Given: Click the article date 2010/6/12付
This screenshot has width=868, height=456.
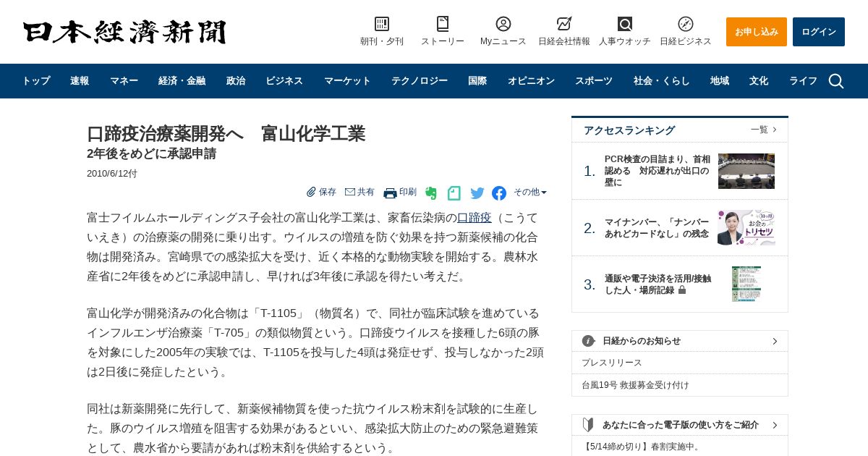Looking at the screenshot, I should point(112,174).
